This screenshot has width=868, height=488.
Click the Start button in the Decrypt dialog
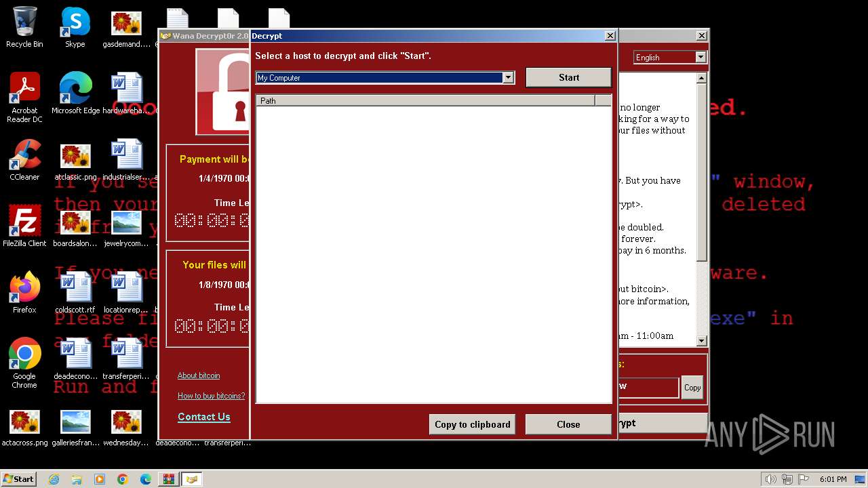point(569,77)
